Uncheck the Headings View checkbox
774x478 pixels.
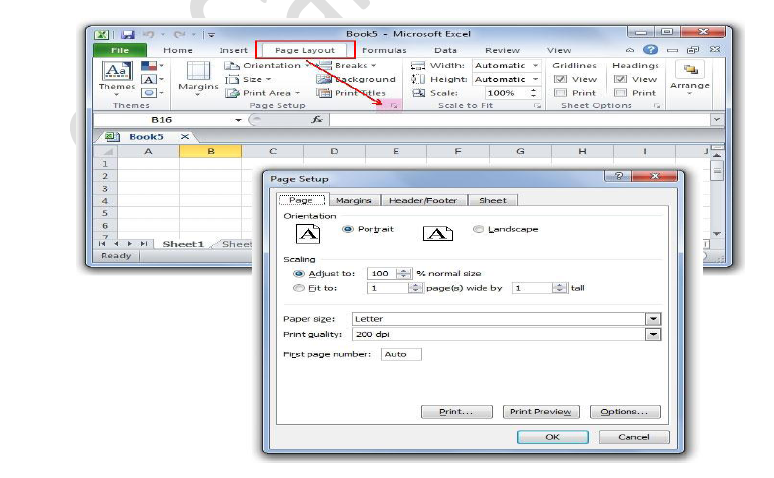coord(620,79)
